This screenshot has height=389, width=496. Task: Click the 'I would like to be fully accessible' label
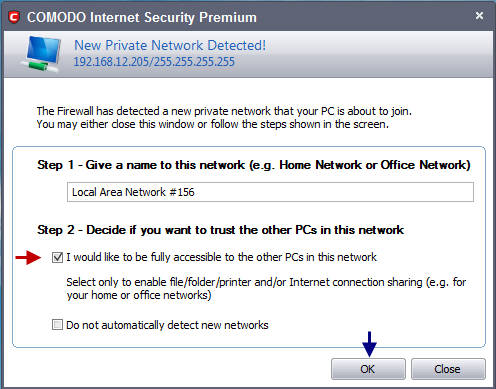[x=221, y=257]
